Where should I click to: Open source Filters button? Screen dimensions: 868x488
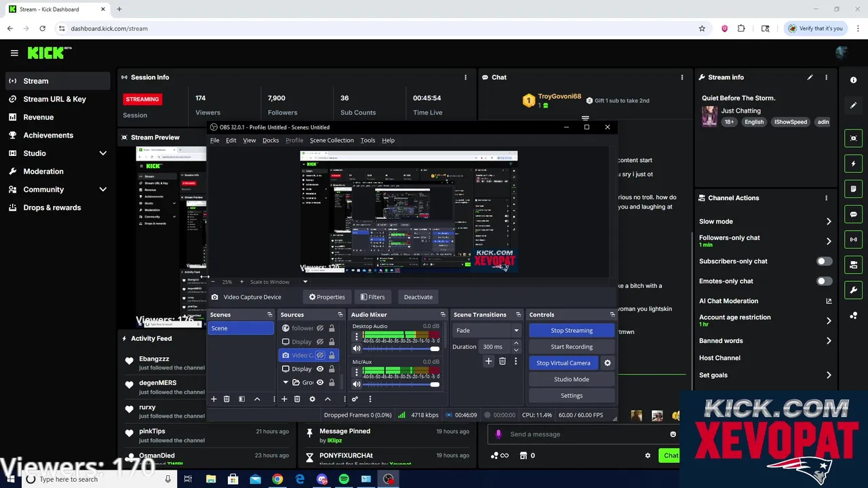click(x=372, y=297)
